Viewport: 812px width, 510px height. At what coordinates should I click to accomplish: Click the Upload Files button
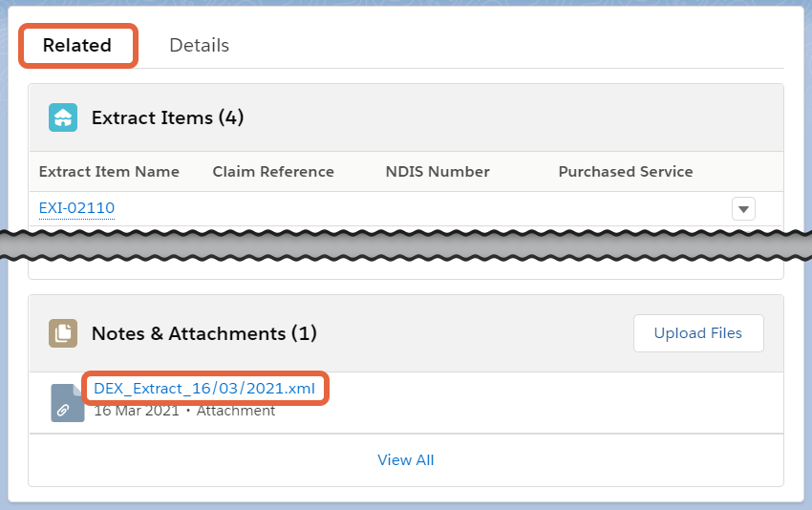click(x=697, y=333)
